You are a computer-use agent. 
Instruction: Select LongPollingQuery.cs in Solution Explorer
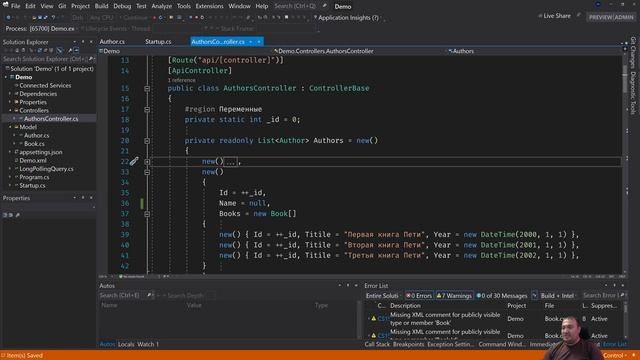pyautogui.click(x=46, y=169)
